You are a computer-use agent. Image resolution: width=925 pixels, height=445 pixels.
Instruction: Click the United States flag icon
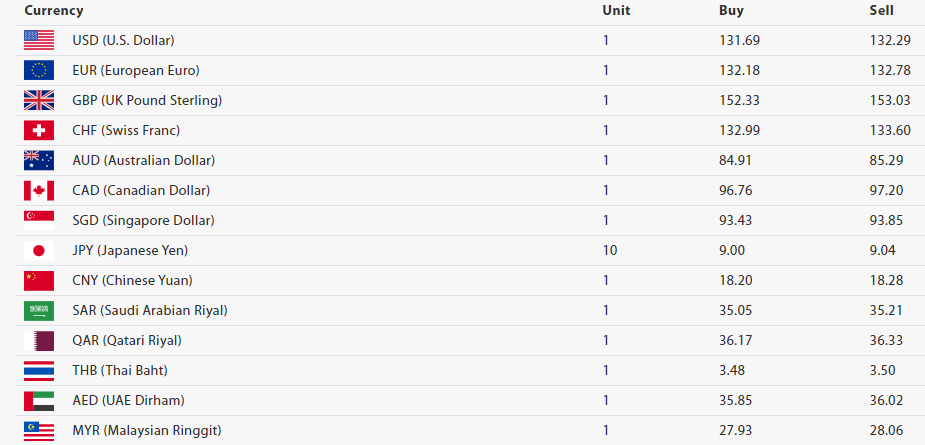(39, 40)
